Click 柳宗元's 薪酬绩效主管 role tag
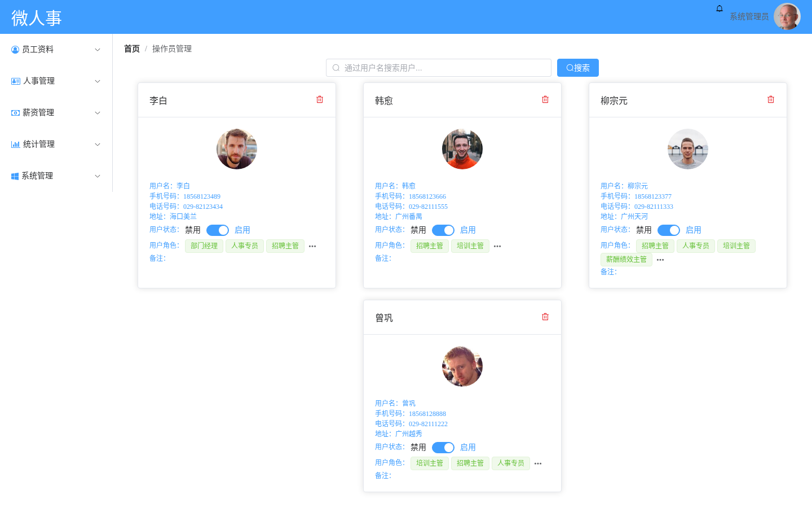Image resolution: width=812 pixels, height=508 pixels. [626, 260]
